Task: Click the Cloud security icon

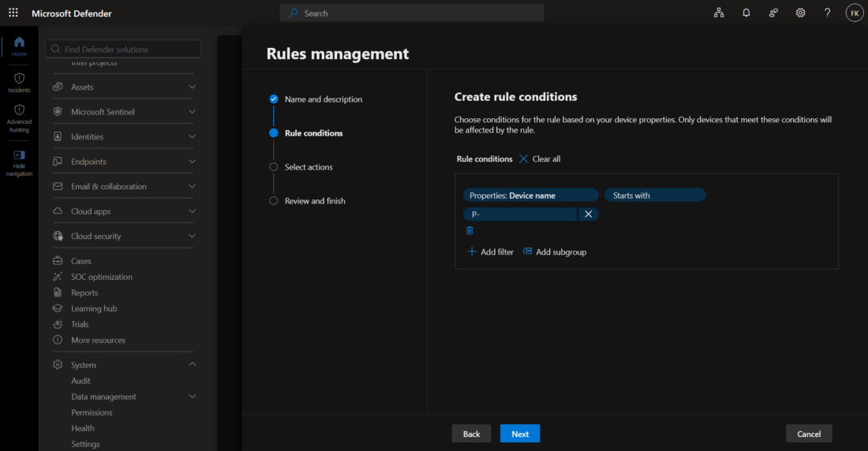Action: [58, 236]
